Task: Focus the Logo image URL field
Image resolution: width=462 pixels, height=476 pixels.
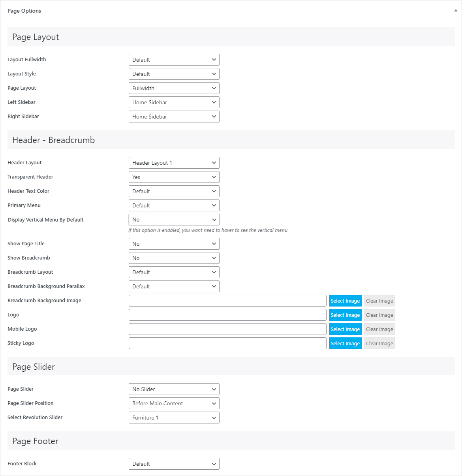Action: point(227,315)
